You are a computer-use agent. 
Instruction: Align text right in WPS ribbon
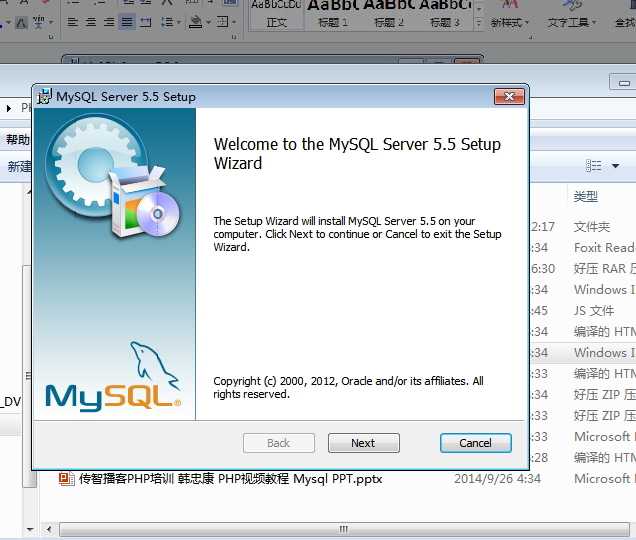tap(109, 22)
